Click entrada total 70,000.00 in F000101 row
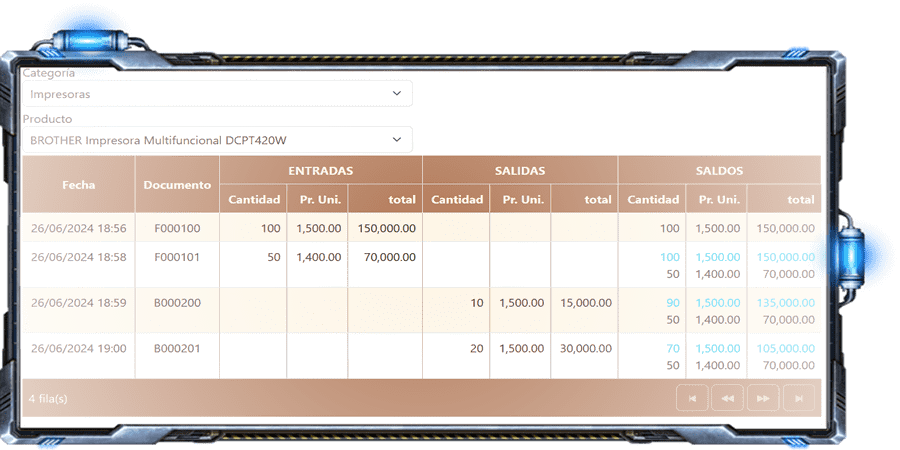Image resolution: width=900 pixels, height=450 pixels. (390, 257)
